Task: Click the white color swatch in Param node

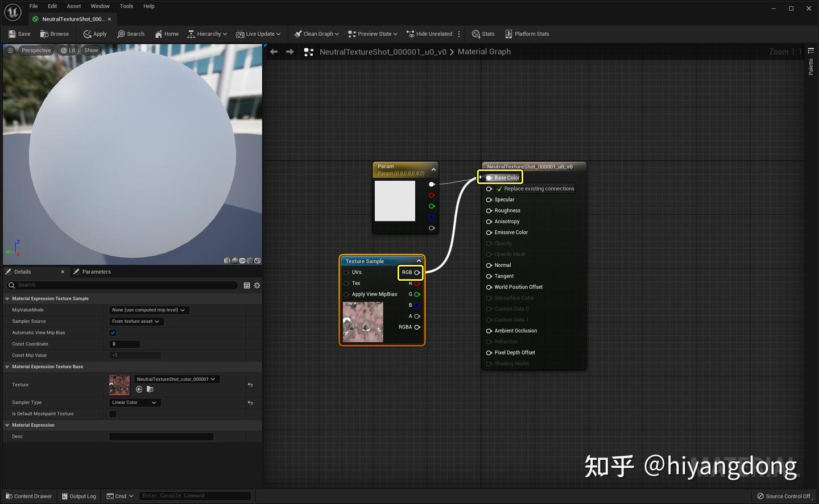Action: click(395, 201)
